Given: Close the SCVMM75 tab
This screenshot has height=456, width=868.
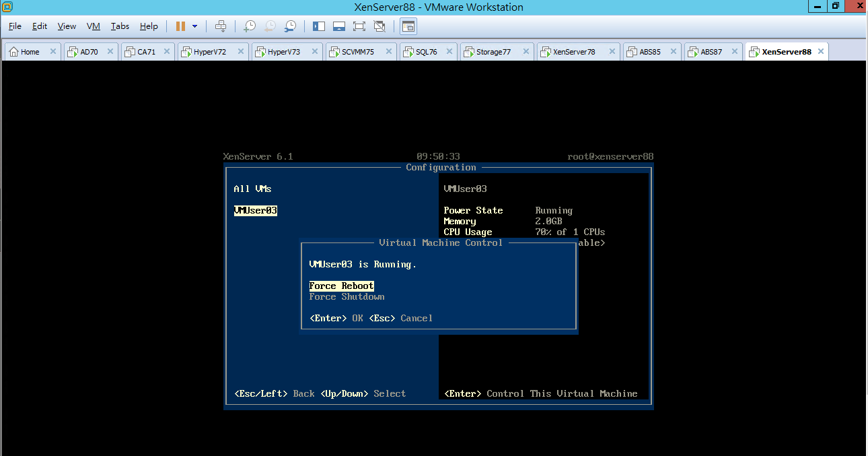Looking at the screenshot, I should click(x=389, y=52).
